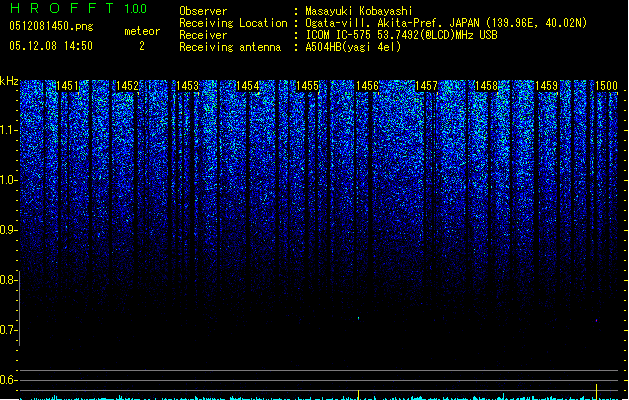Click the 1453 time marker
Viewport: 629px width, 400px height.
pyautogui.click(x=187, y=86)
